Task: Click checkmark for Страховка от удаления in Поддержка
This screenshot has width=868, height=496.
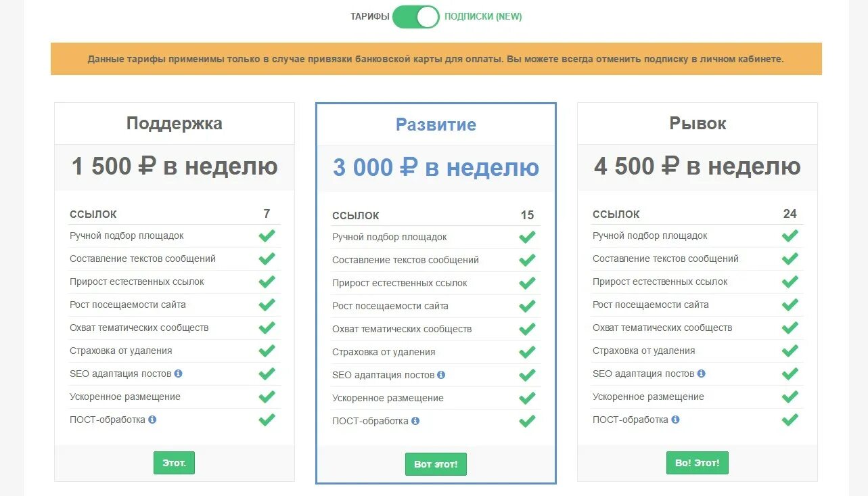Action: coord(267,351)
